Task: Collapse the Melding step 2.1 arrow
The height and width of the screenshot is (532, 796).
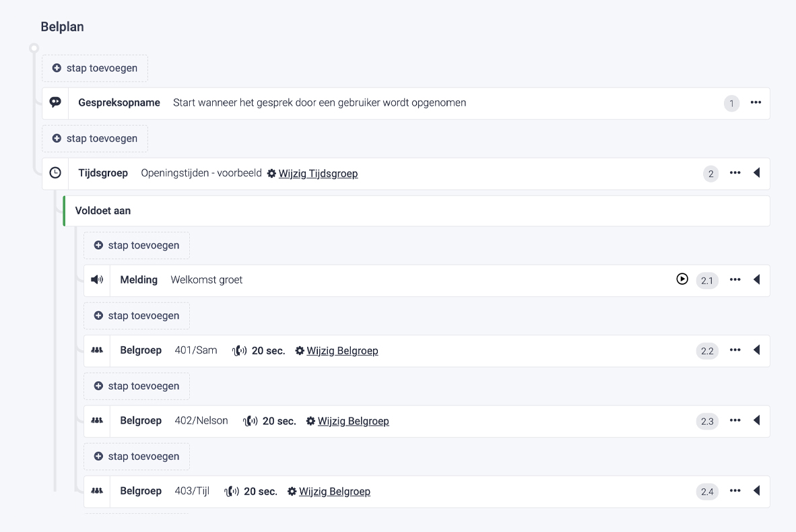Action: point(756,279)
